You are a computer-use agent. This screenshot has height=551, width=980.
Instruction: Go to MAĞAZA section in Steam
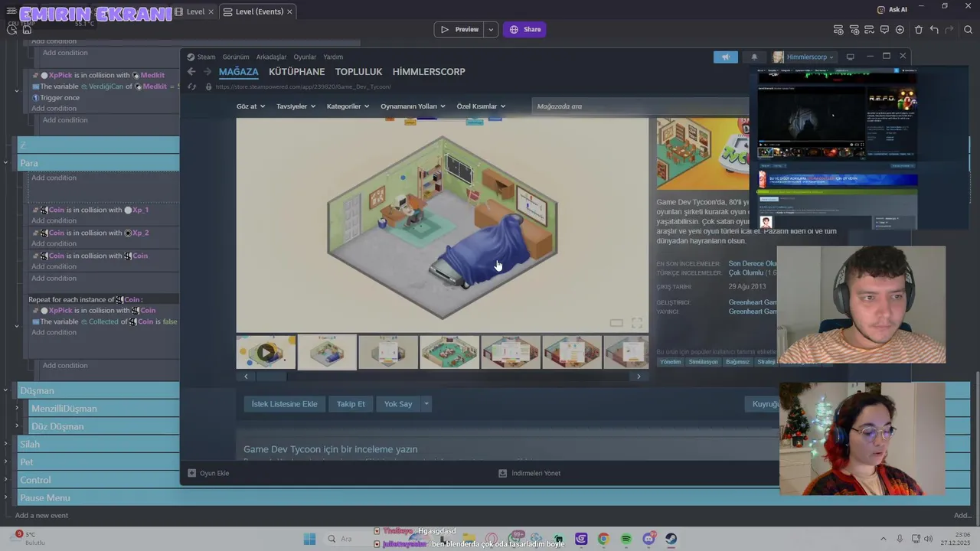[x=239, y=72]
